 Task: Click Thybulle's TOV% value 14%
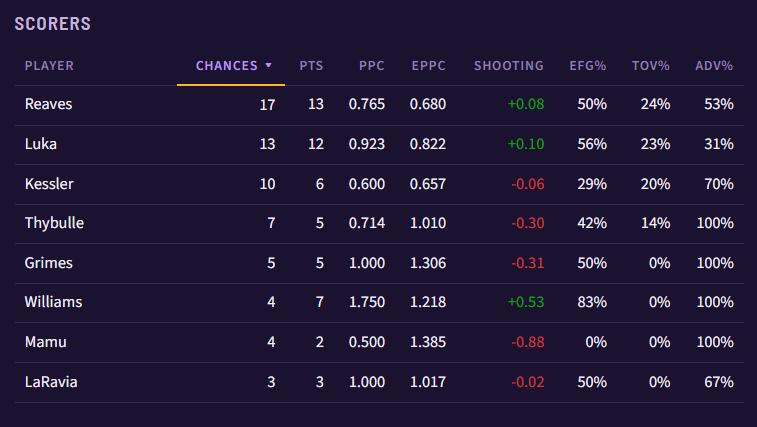pyautogui.click(x=655, y=223)
